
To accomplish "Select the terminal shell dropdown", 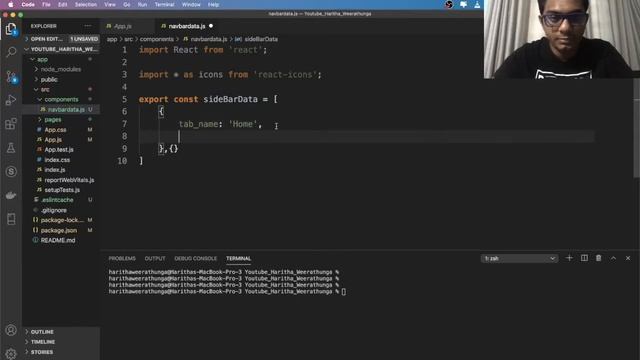I will click(x=519, y=258).
